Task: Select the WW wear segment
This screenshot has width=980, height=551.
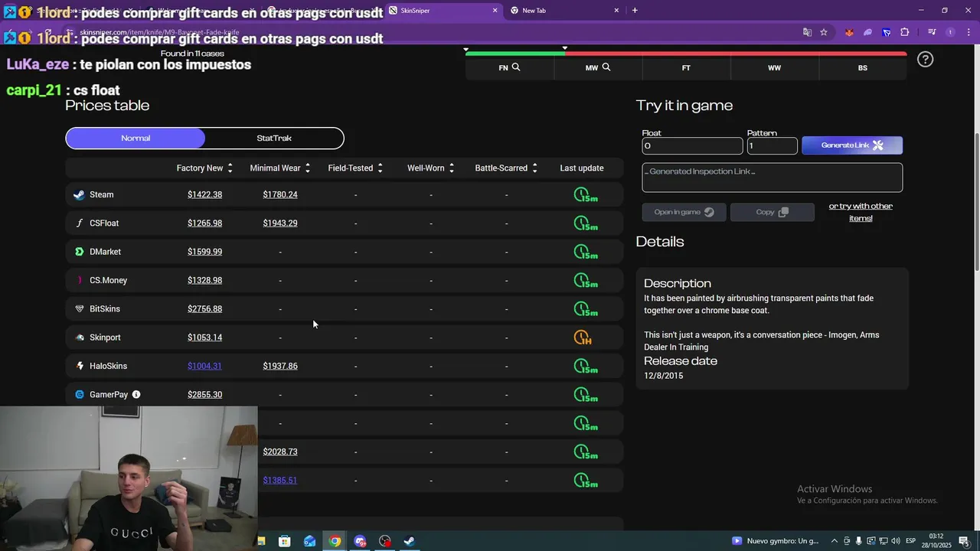Action: pos(774,67)
